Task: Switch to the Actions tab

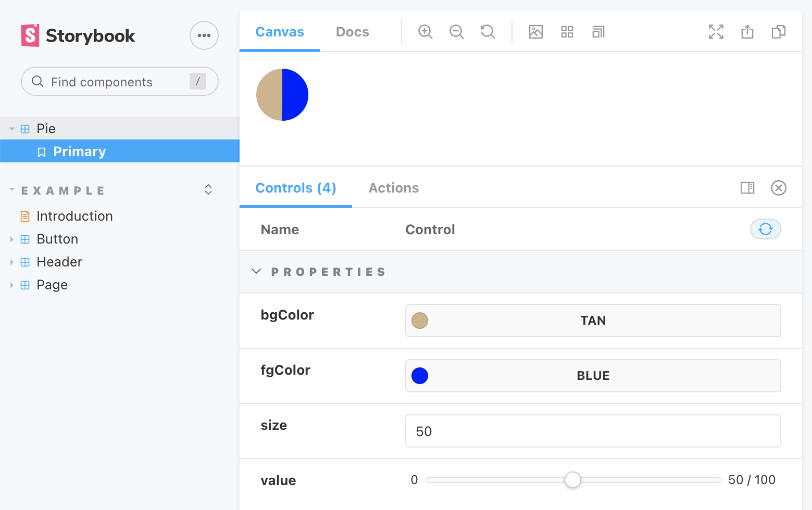Action: pyautogui.click(x=393, y=188)
